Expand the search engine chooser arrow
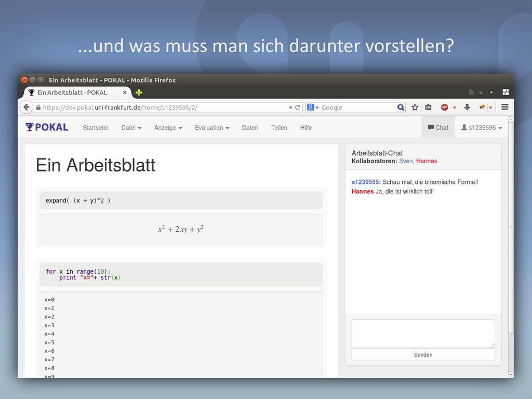The image size is (532, 399). tap(317, 108)
